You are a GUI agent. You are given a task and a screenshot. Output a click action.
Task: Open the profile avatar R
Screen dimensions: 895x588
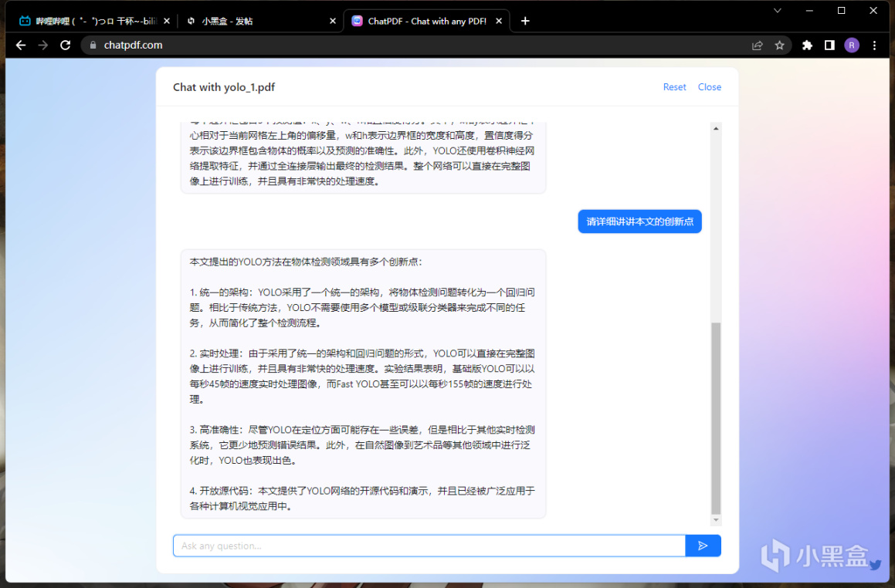(x=852, y=45)
